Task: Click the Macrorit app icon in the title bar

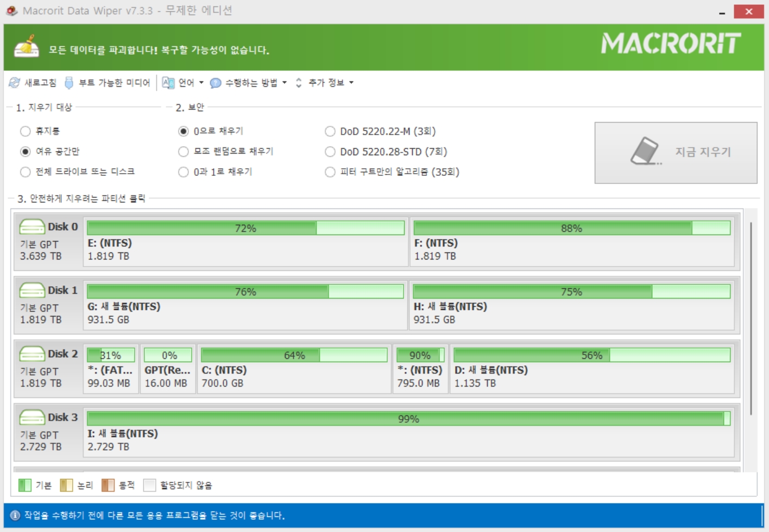Action: point(12,10)
